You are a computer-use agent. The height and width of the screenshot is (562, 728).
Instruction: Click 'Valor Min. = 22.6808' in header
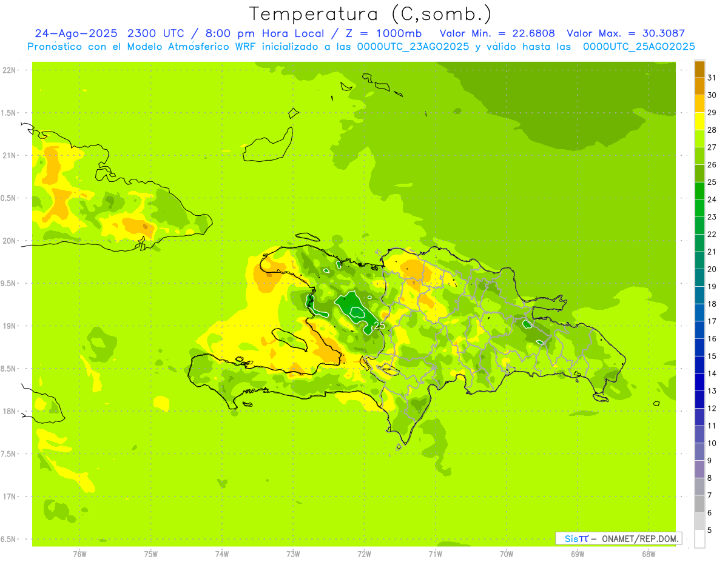(497, 33)
